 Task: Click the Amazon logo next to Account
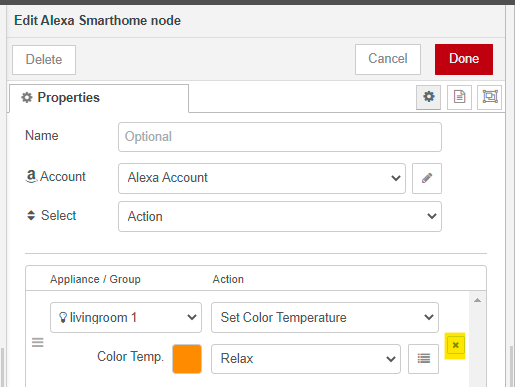pyautogui.click(x=31, y=176)
